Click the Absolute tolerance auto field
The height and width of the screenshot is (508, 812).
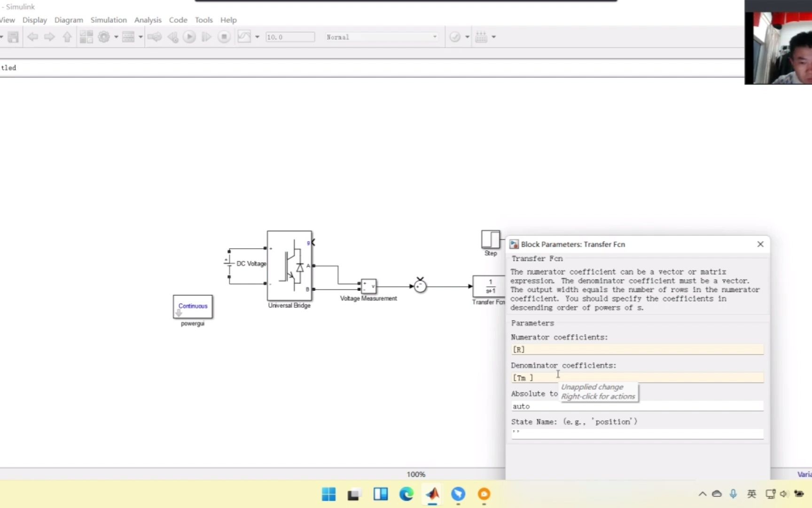click(x=637, y=406)
